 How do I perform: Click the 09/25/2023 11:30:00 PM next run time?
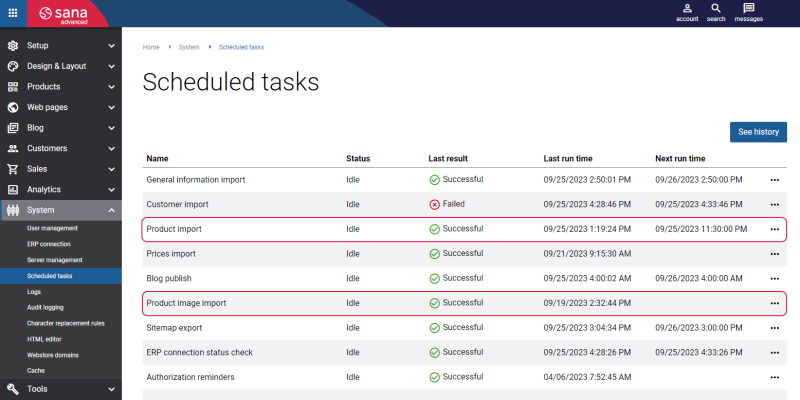click(701, 230)
